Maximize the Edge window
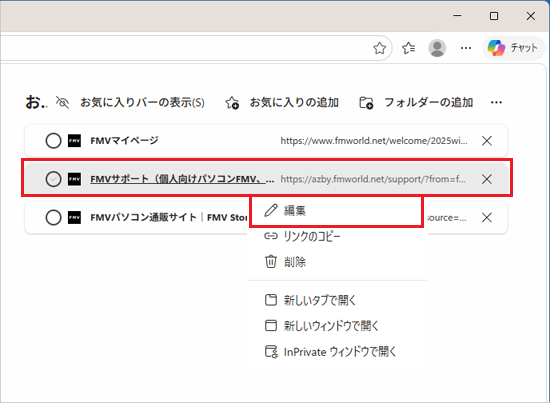This screenshot has height=403, width=550. 494,16
